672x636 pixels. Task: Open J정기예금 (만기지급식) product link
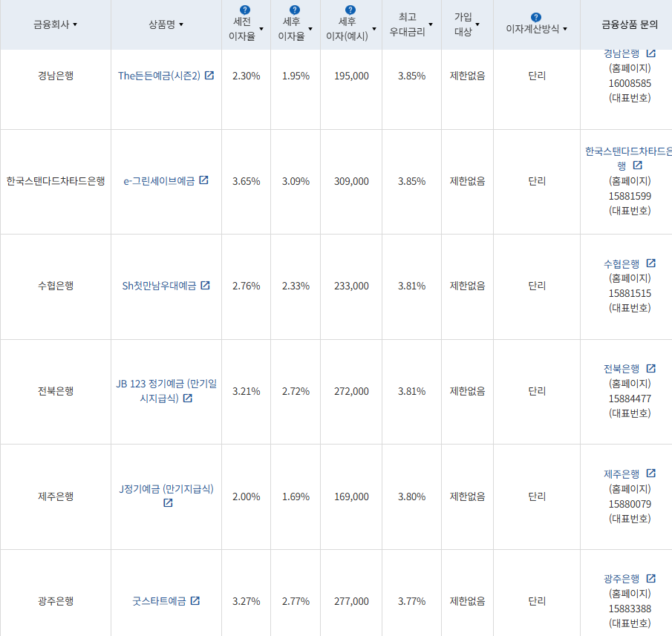click(x=166, y=488)
